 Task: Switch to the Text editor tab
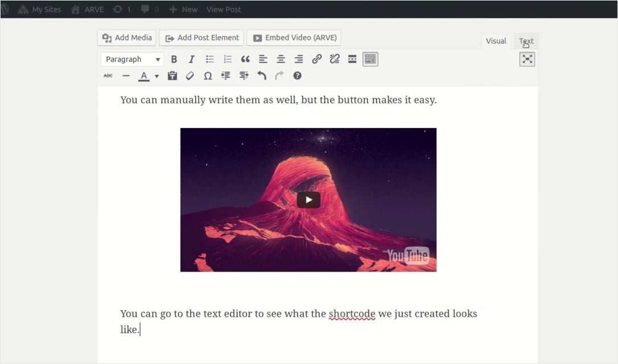(526, 40)
